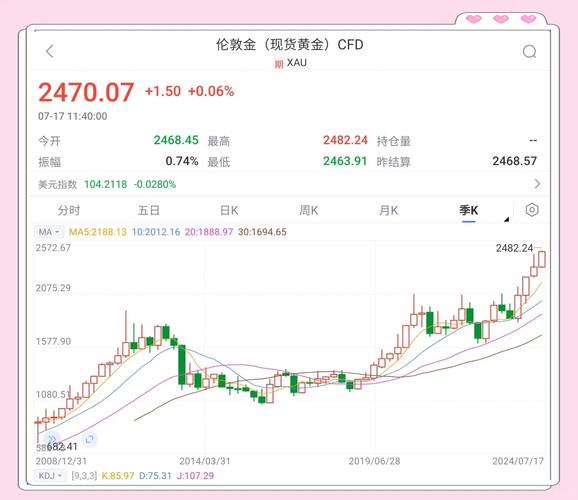Viewport: 578px width, 500px height.
Task: Tap the 昨结算 value 2468.57
Action: coord(515,161)
